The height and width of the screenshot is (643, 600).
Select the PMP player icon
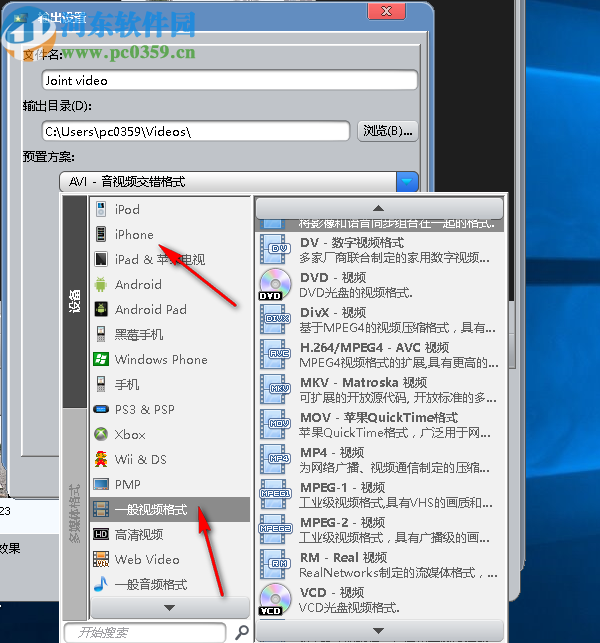101,484
